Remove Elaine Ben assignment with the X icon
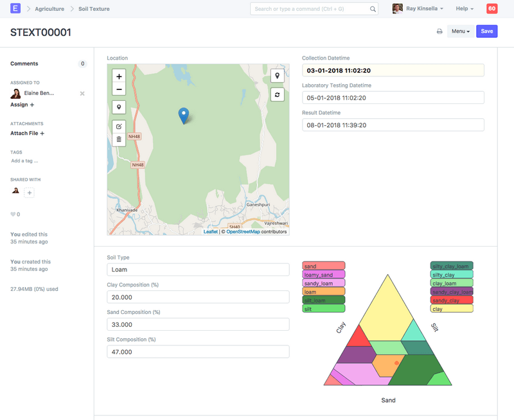Image resolution: width=514 pixels, height=420 pixels. click(82, 94)
